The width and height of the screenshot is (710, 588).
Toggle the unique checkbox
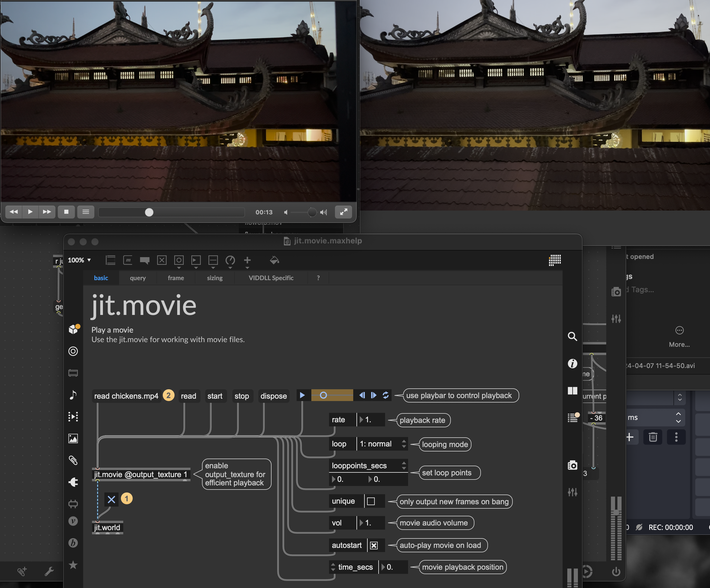371,501
